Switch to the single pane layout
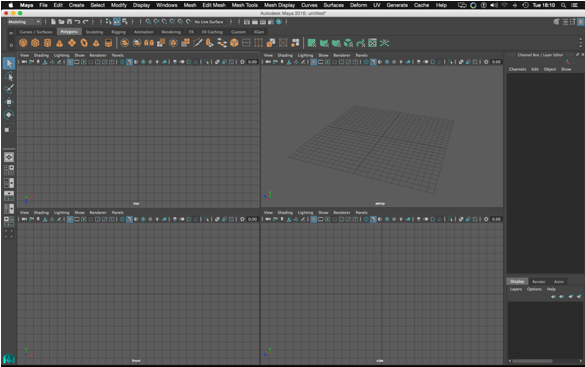The image size is (585, 367). click(x=9, y=157)
